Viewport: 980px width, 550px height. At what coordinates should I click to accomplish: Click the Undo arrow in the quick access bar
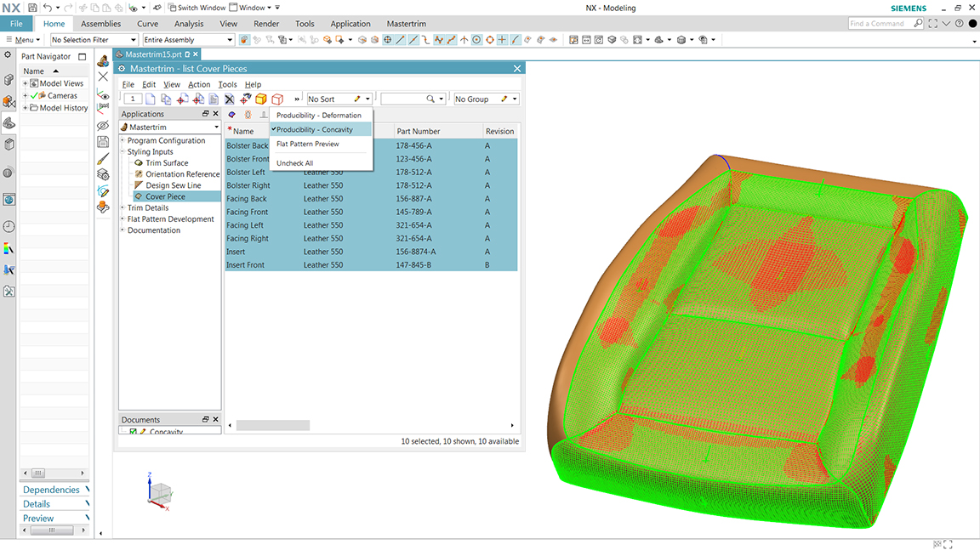(47, 8)
